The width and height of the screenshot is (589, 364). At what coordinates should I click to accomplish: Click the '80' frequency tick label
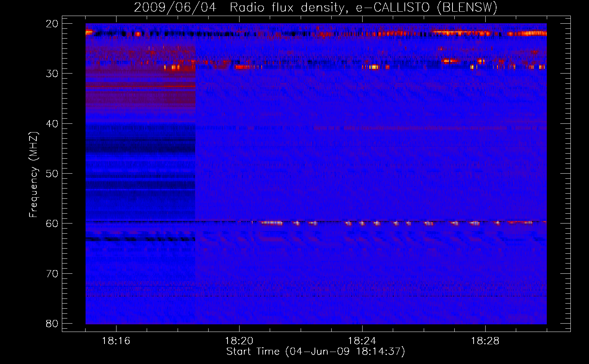pos(52,324)
